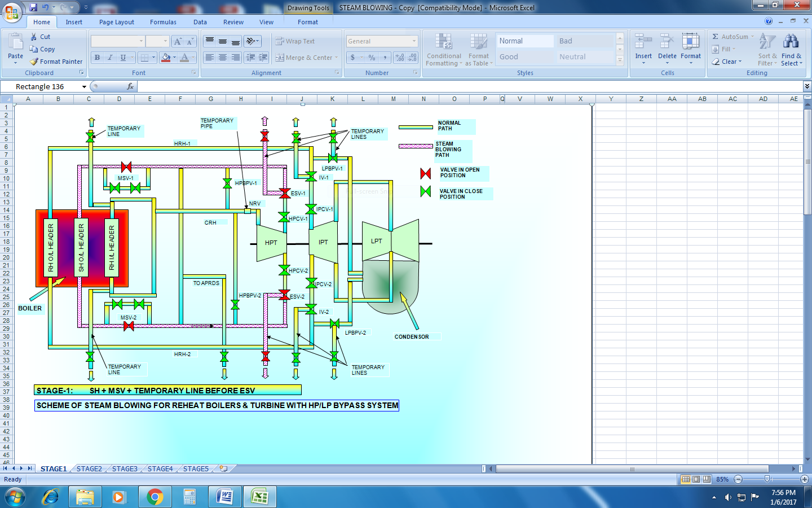Open Conditional Formatting menu

[444, 50]
